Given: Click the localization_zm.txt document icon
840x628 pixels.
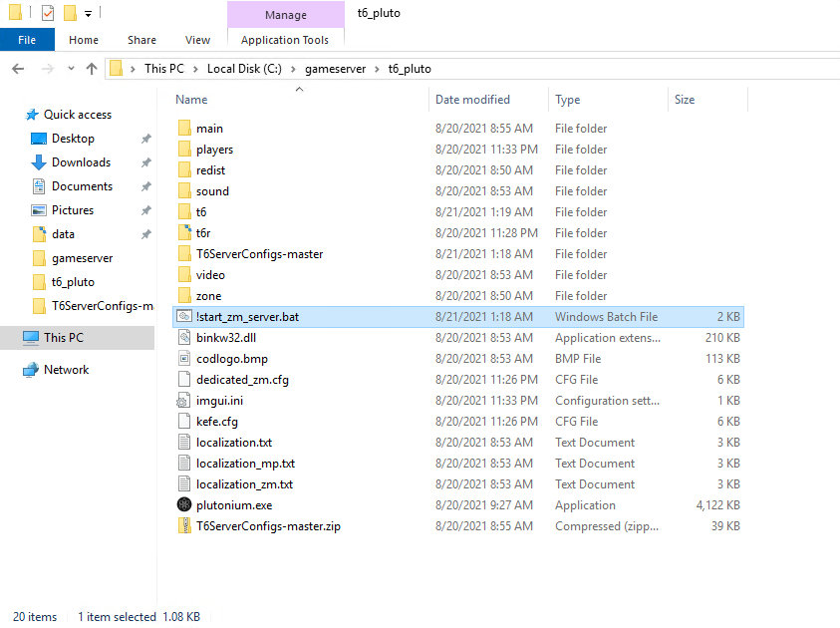Looking at the screenshot, I should click(183, 483).
